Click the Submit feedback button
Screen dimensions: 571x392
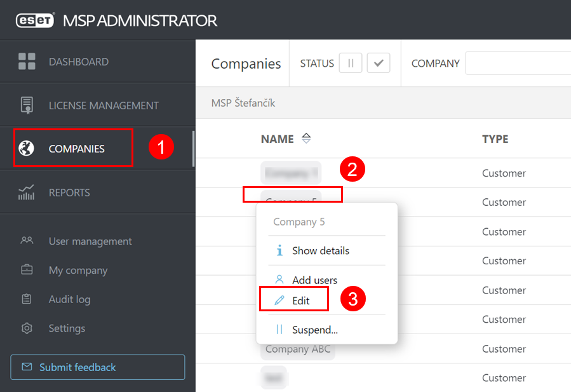(x=98, y=367)
